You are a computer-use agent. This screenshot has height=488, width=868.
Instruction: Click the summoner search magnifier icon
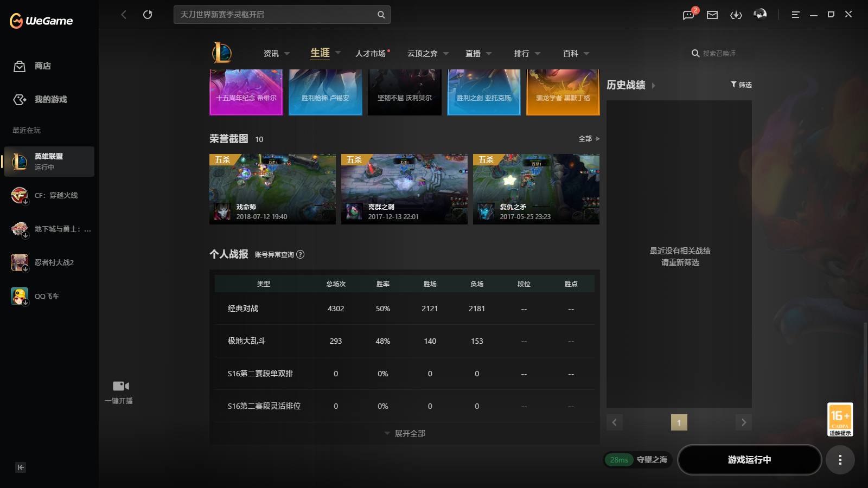(x=695, y=53)
